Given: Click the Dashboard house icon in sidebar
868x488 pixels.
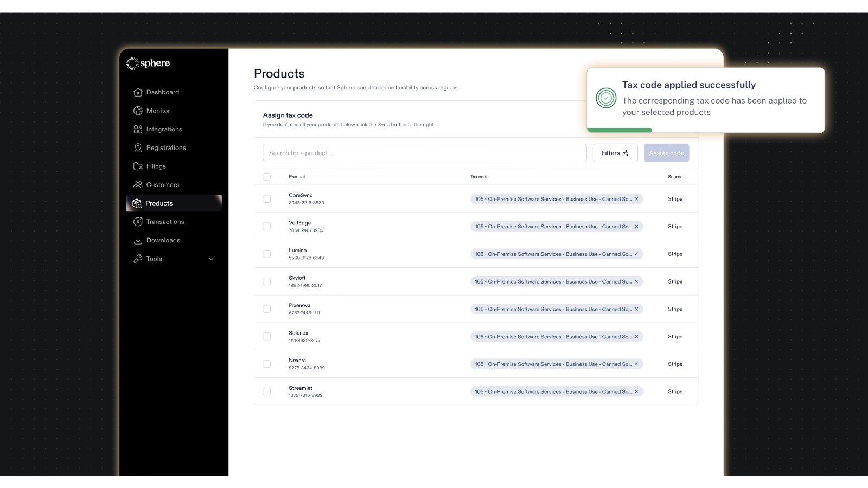Looking at the screenshot, I should pyautogui.click(x=138, y=92).
